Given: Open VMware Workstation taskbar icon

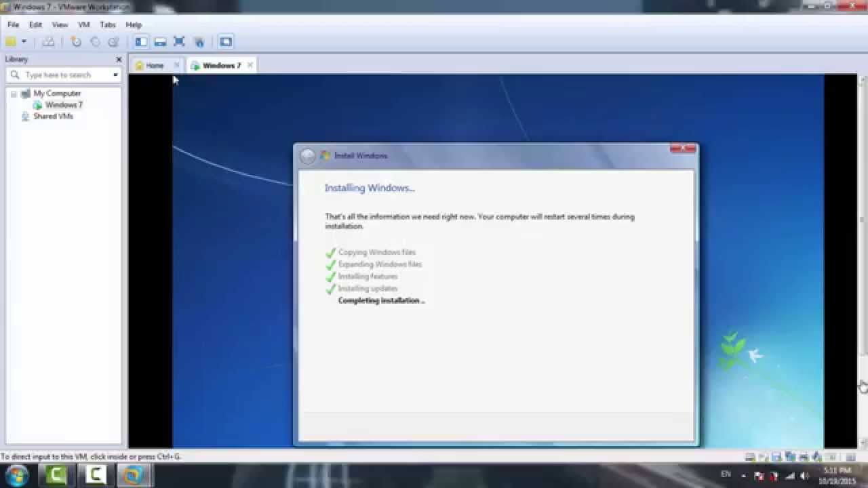Looking at the screenshot, I should pyautogui.click(x=134, y=475).
